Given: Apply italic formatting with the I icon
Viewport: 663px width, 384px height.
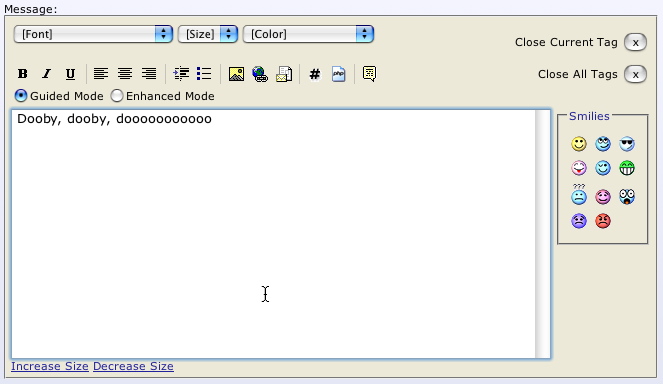Looking at the screenshot, I should 47,74.
